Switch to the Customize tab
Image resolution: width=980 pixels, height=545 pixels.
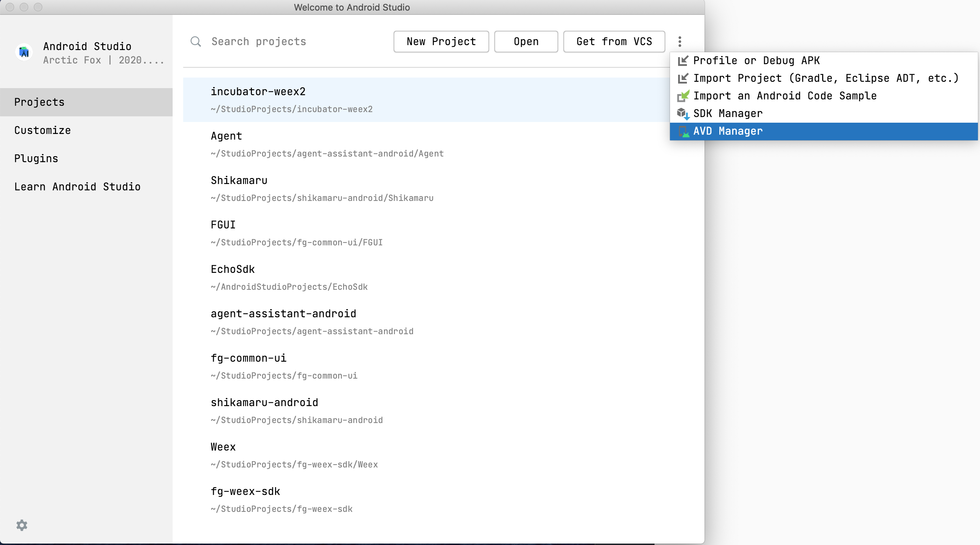(x=86, y=130)
